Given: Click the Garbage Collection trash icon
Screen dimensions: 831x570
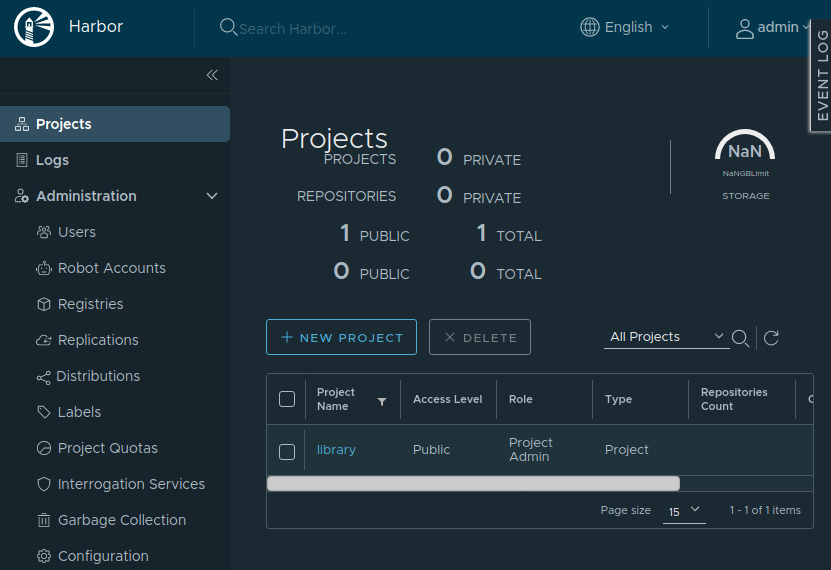Looking at the screenshot, I should point(44,520).
